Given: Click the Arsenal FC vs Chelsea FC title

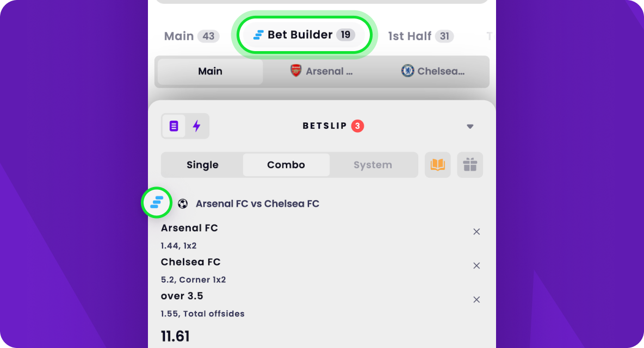Looking at the screenshot, I should [x=257, y=204].
